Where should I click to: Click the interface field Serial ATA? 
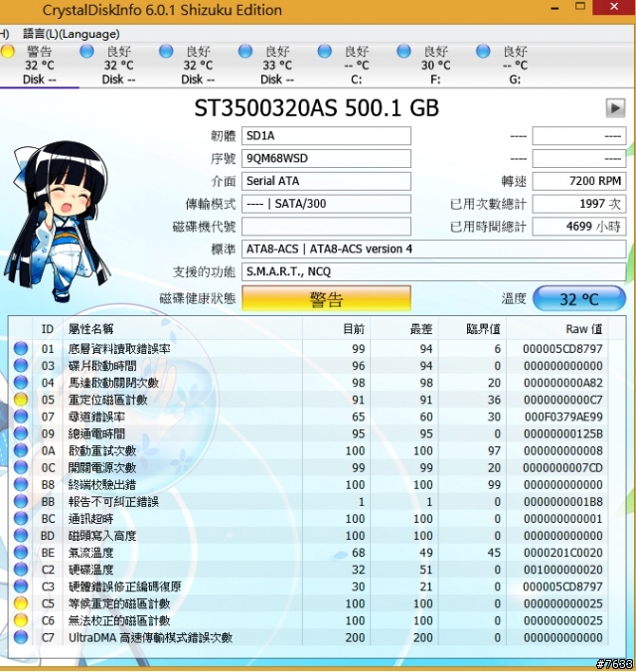tap(326, 181)
